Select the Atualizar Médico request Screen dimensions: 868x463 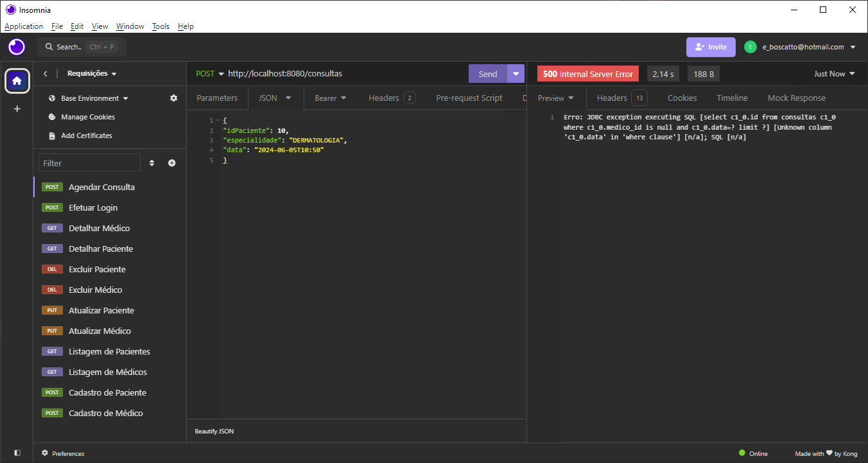point(110,331)
